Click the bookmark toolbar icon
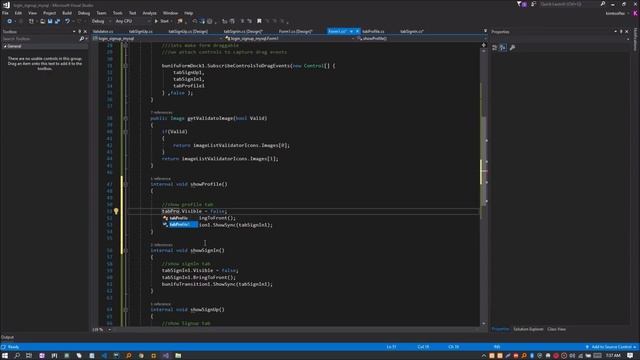 (259, 21)
